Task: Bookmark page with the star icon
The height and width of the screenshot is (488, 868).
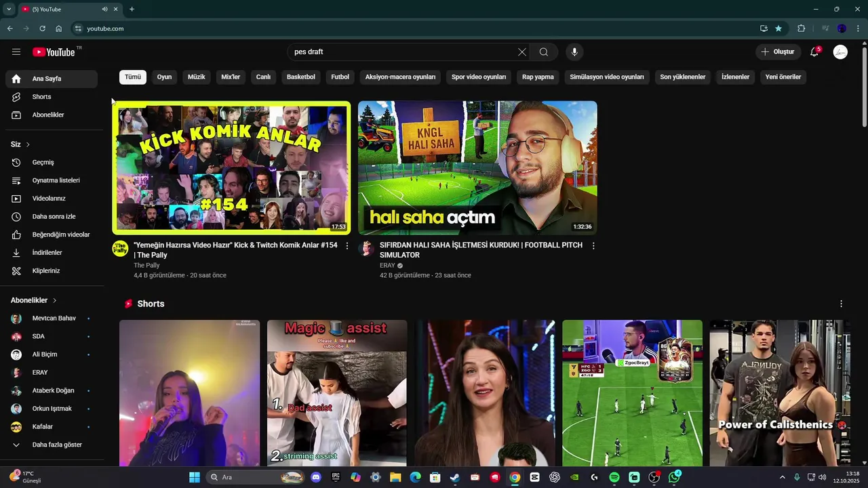Action: coord(778,28)
